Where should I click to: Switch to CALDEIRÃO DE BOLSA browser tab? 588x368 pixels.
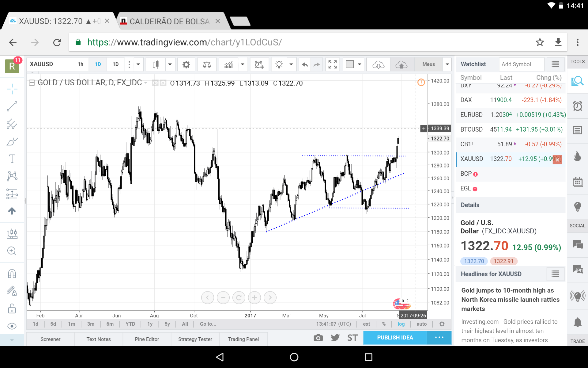[x=169, y=21]
